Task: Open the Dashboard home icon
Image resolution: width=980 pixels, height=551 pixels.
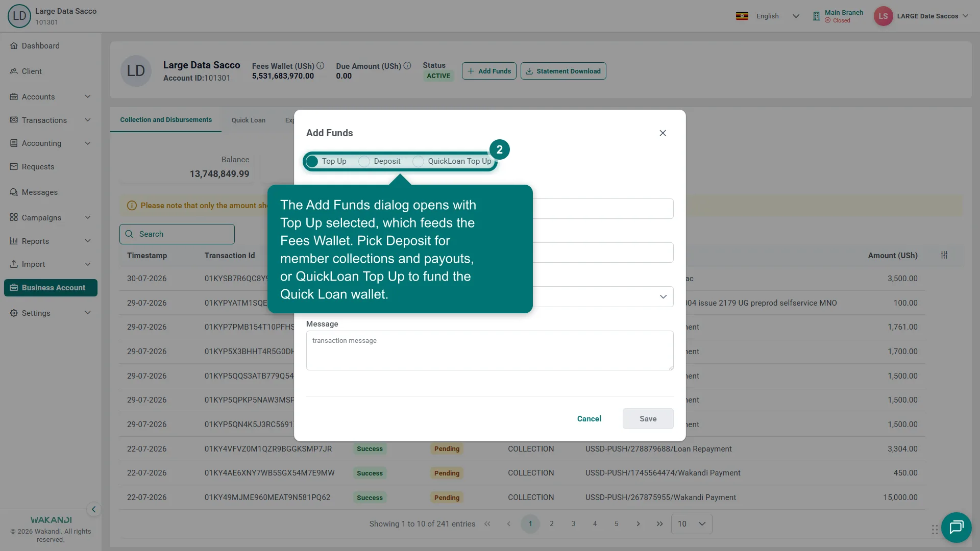Action: coord(14,46)
